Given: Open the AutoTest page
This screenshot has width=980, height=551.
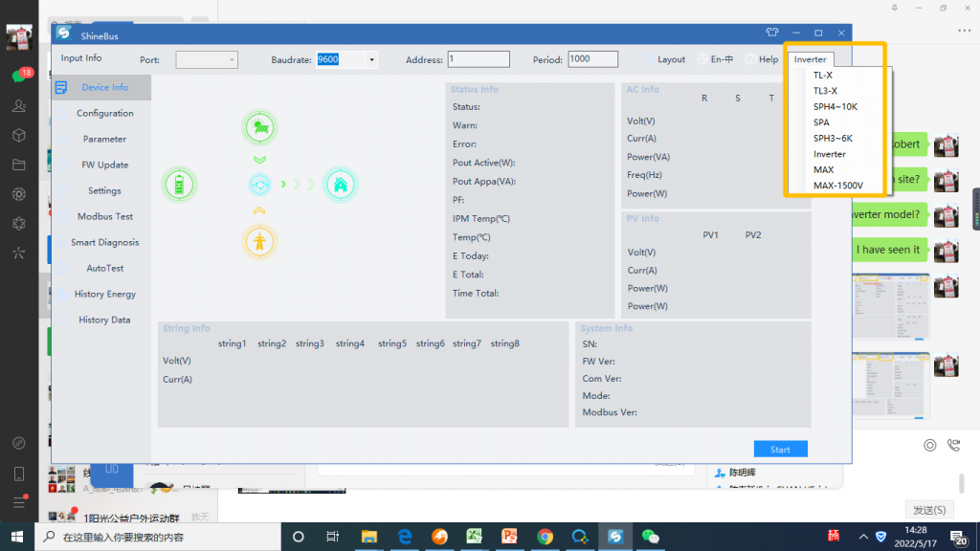Looking at the screenshot, I should 104,268.
